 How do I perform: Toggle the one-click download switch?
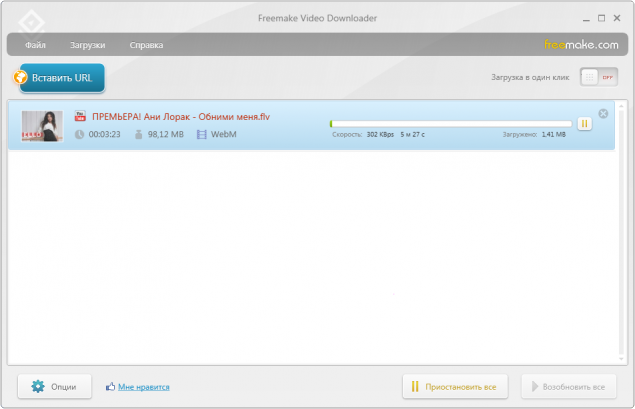(599, 77)
